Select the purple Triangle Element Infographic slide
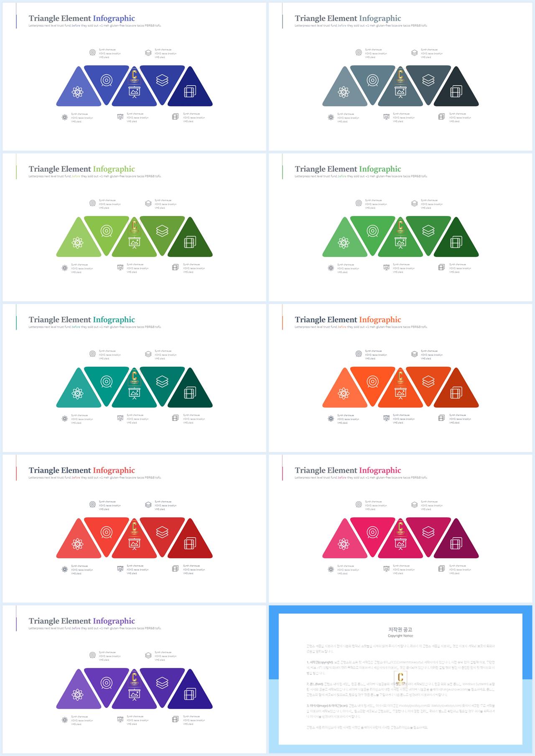 (134, 679)
